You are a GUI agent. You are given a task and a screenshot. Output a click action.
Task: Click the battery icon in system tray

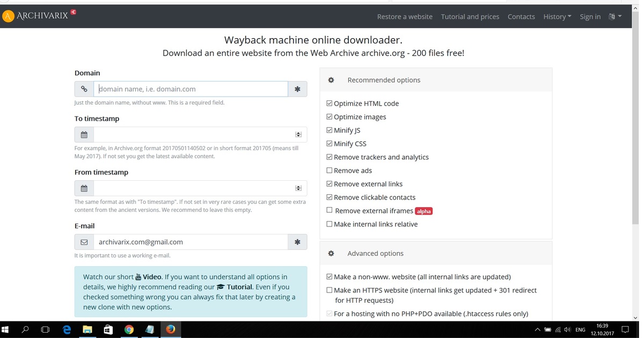(547, 329)
